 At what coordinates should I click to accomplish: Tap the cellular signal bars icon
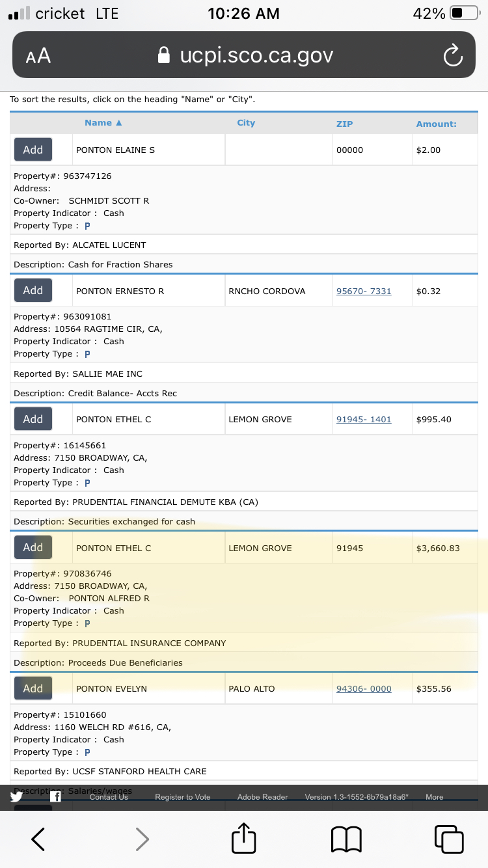coord(19,13)
